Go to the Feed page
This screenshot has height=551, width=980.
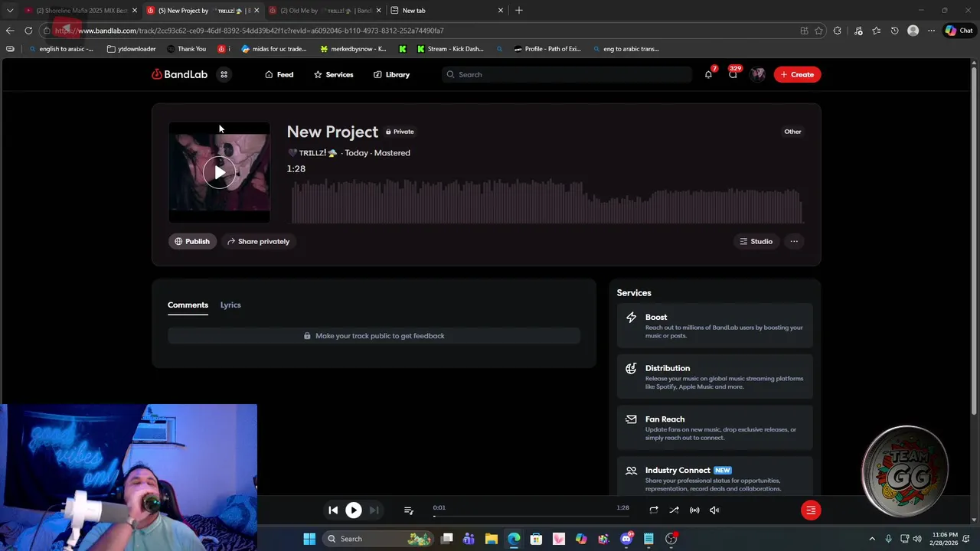pyautogui.click(x=279, y=74)
